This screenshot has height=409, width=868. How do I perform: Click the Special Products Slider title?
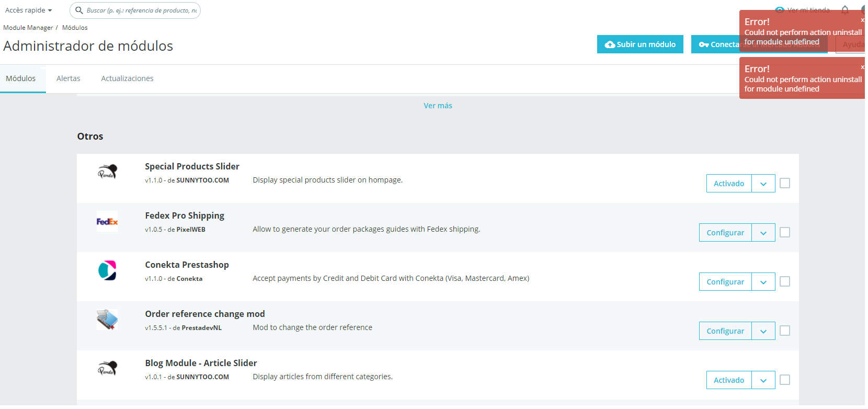pos(192,166)
